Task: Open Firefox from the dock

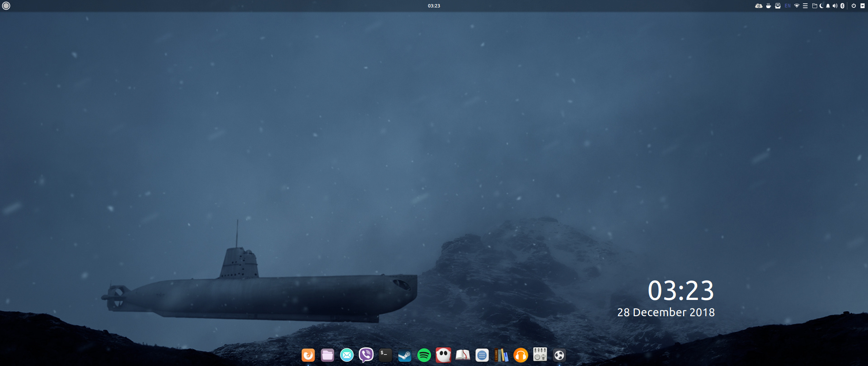Action: tap(308, 355)
